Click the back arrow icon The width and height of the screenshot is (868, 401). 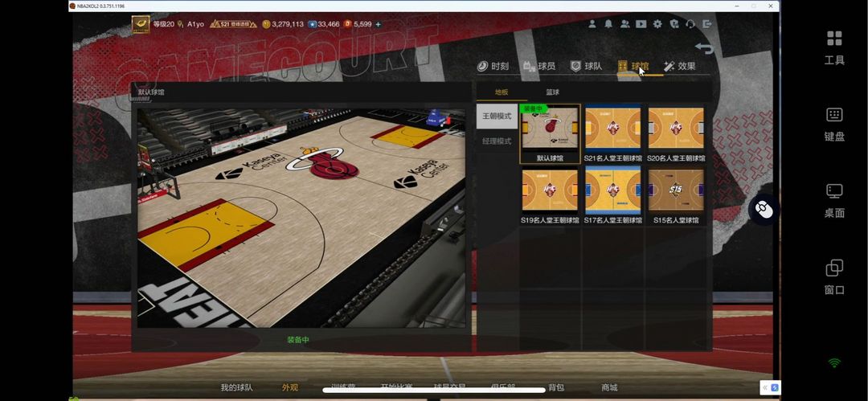tap(703, 48)
